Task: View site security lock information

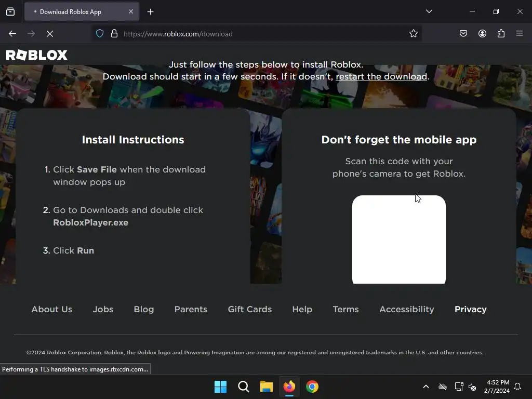Action: (x=114, y=34)
